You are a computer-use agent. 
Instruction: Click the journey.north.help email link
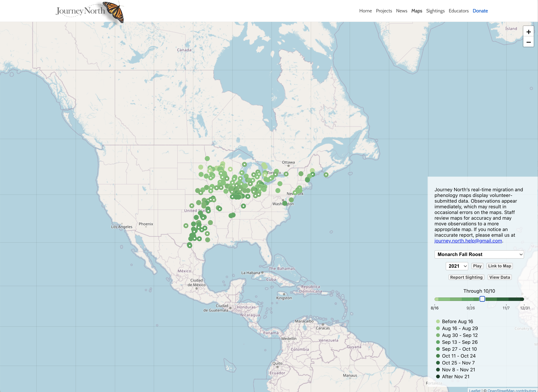pos(468,241)
